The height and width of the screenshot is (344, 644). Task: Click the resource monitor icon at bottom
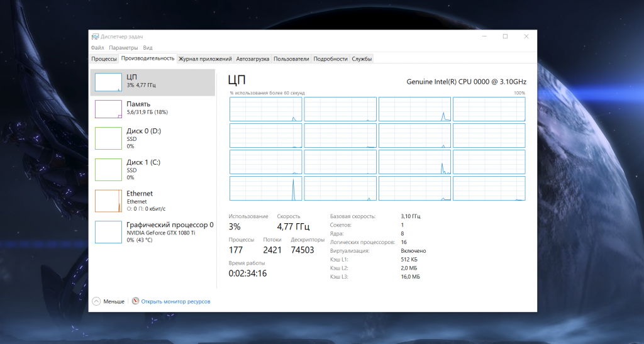click(135, 301)
